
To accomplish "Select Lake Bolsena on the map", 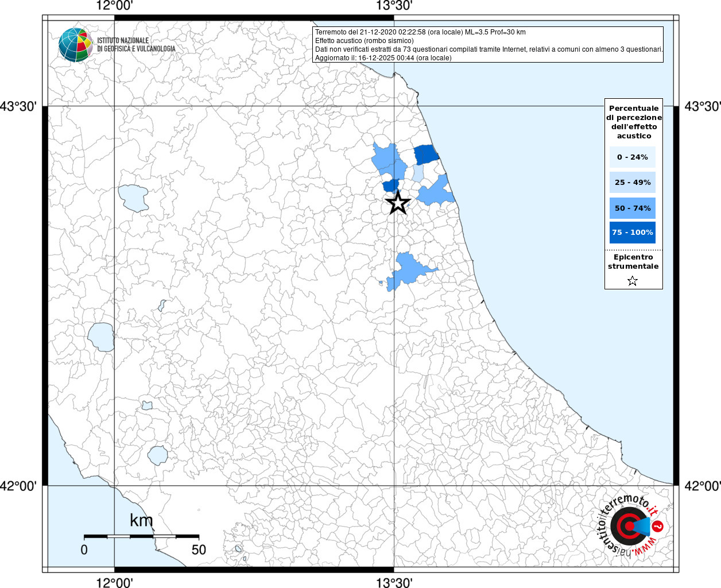I will click(101, 337).
